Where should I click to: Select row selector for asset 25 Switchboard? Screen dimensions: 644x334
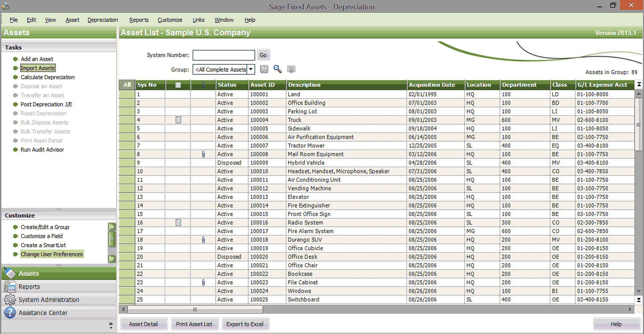(127, 299)
